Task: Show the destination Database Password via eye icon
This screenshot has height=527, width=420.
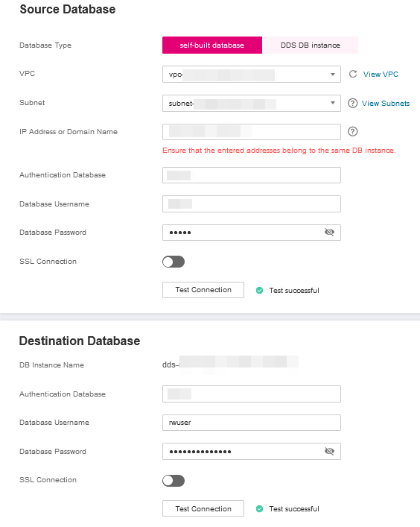Action: click(x=329, y=451)
